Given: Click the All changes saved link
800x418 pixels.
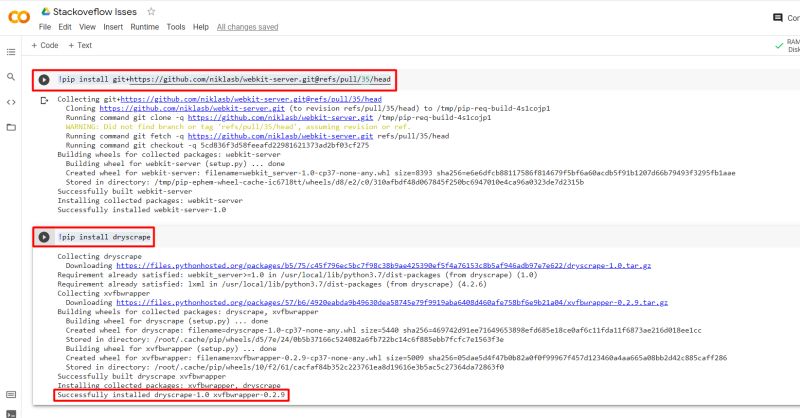Looking at the screenshot, I should point(247,27).
